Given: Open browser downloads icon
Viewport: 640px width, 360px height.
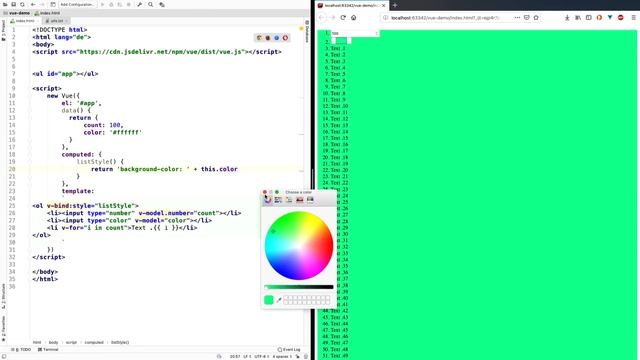Looking at the screenshot, I should point(567,18).
